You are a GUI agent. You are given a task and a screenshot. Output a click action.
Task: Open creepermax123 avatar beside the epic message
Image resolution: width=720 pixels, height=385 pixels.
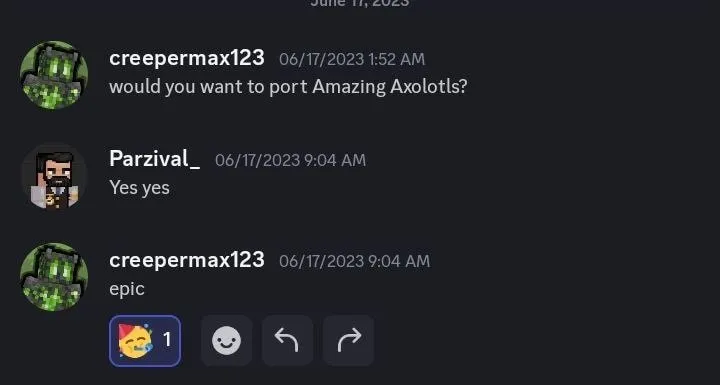coord(54,277)
